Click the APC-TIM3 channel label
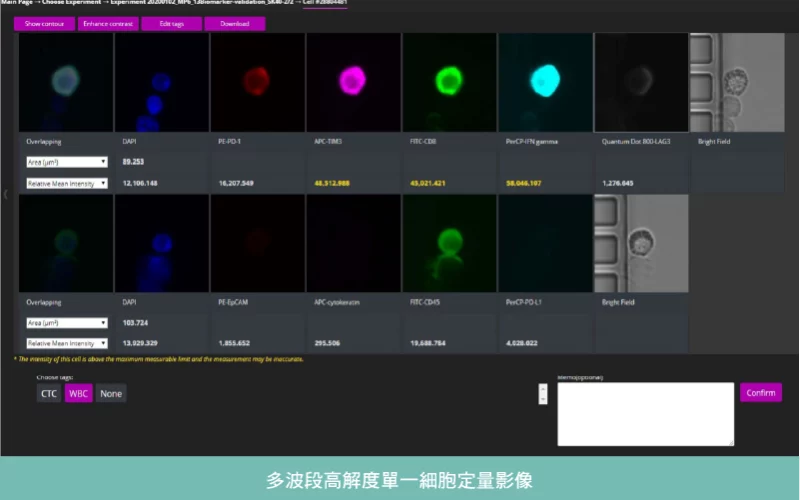Screen dimensions: 800x500 pyautogui.click(x=328, y=141)
